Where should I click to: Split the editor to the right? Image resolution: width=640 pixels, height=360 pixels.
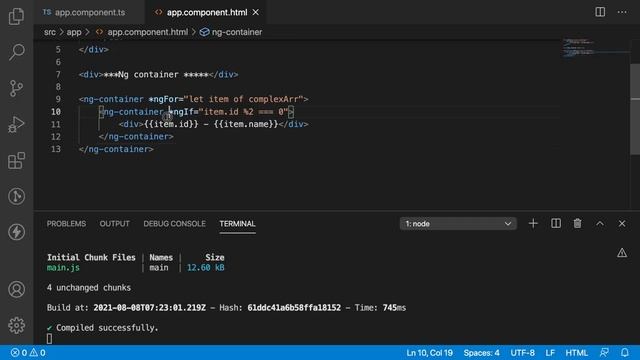[x=600, y=12]
